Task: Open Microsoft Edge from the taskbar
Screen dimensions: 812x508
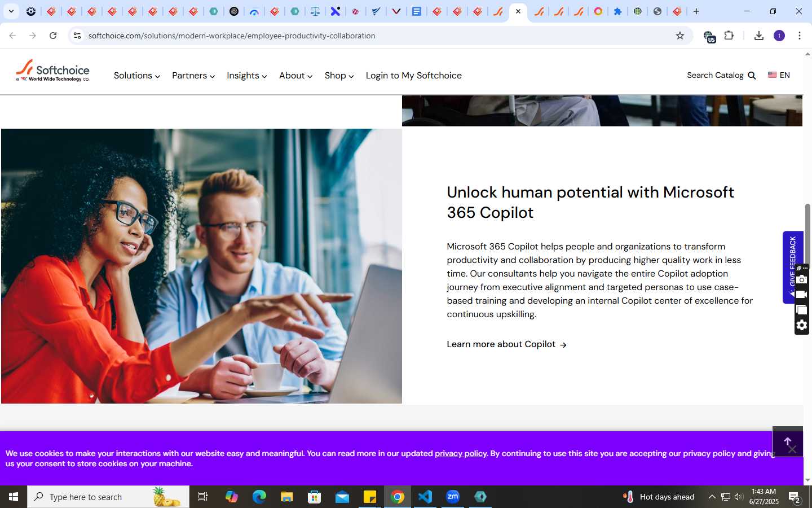Action: tap(259, 497)
